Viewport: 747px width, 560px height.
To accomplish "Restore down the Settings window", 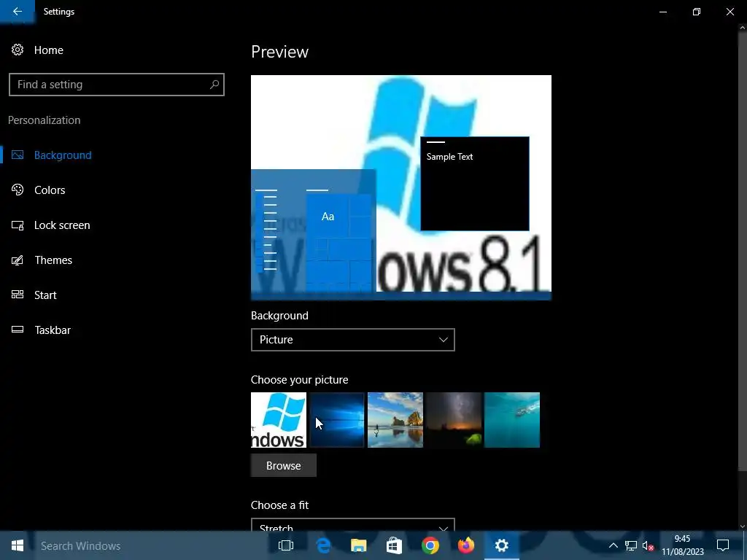I will (x=697, y=12).
